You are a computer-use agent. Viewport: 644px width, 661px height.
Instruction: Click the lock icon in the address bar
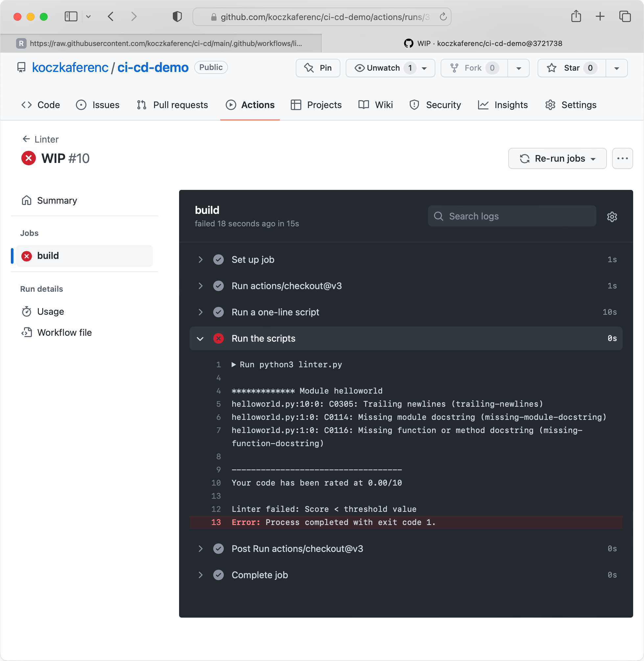214,17
